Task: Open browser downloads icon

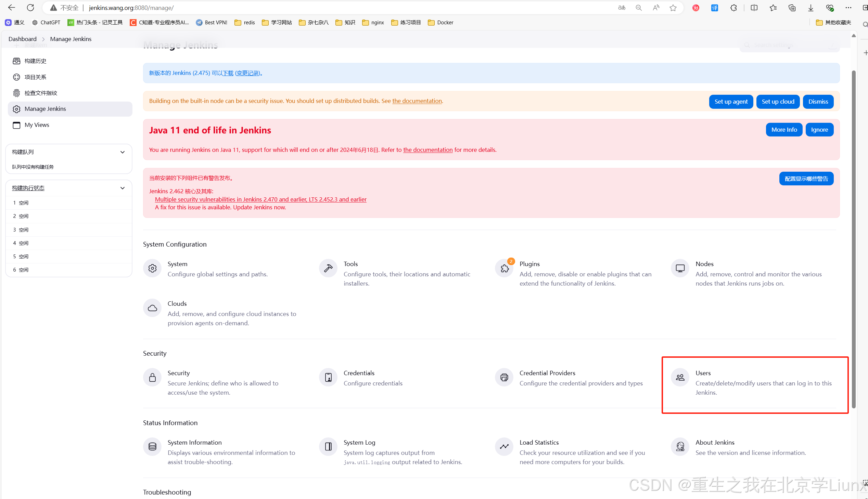Action: [x=810, y=8]
